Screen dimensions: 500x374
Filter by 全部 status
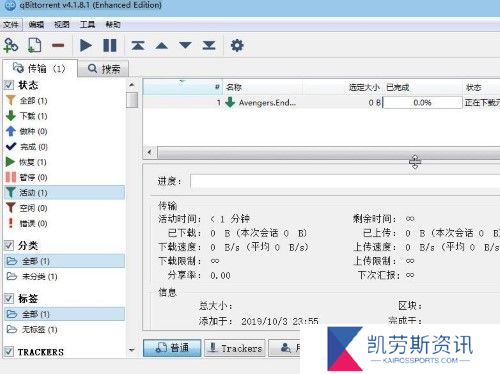click(65, 101)
